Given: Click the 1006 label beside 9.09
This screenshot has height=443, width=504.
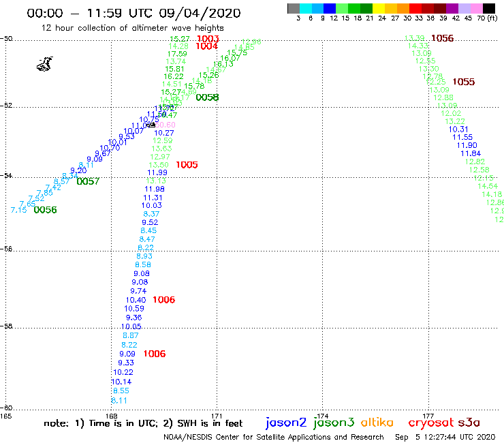Looking at the screenshot, I should (155, 354).
